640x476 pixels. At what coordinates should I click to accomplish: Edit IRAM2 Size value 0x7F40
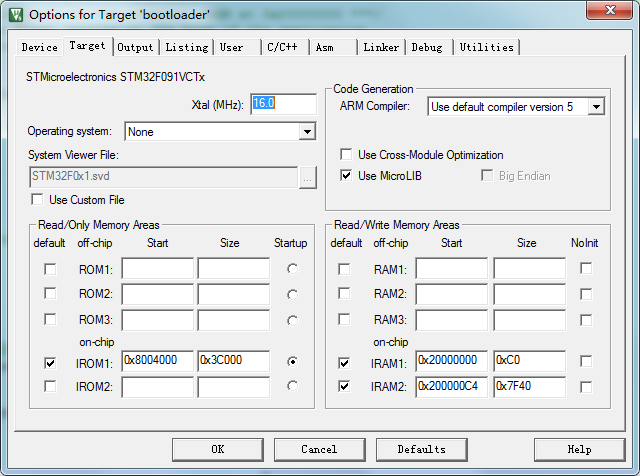[530, 387]
